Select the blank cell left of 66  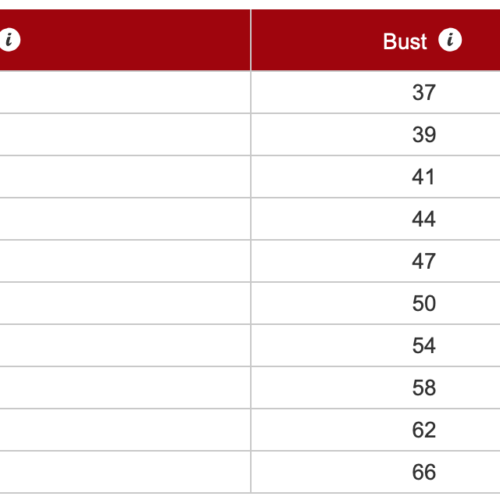pos(125,472)
